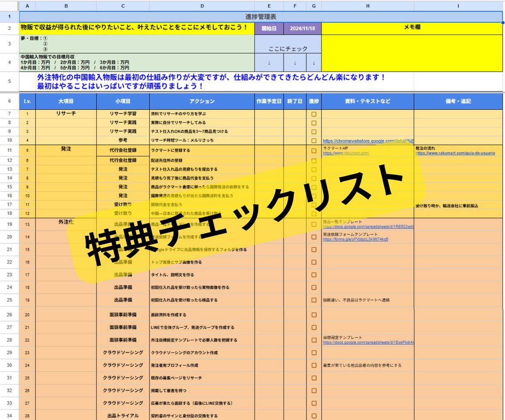505x420 pixels.
Task: Open 商品一覧テンプレート docs.google.com link
Action: click(368, 227)
